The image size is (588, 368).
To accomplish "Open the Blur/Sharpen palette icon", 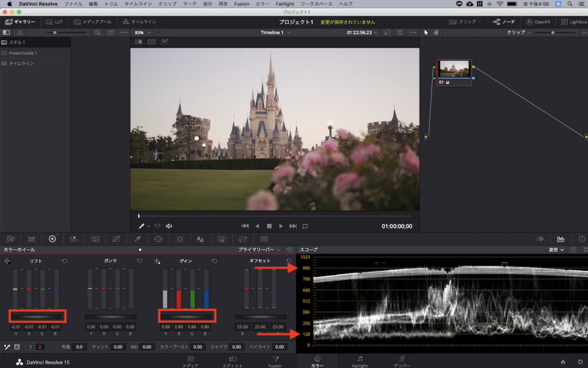I will pos(200,238).
